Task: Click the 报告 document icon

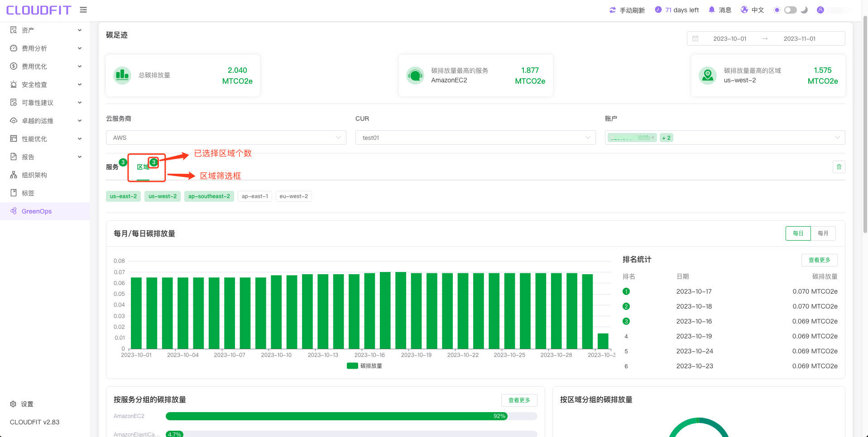Action: click(14, 157)
